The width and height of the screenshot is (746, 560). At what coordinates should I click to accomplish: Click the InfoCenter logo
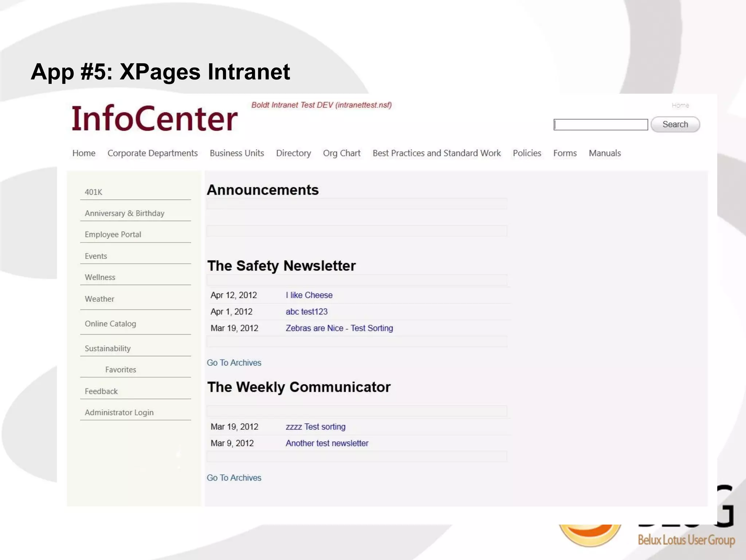click(x=154, y=118)
